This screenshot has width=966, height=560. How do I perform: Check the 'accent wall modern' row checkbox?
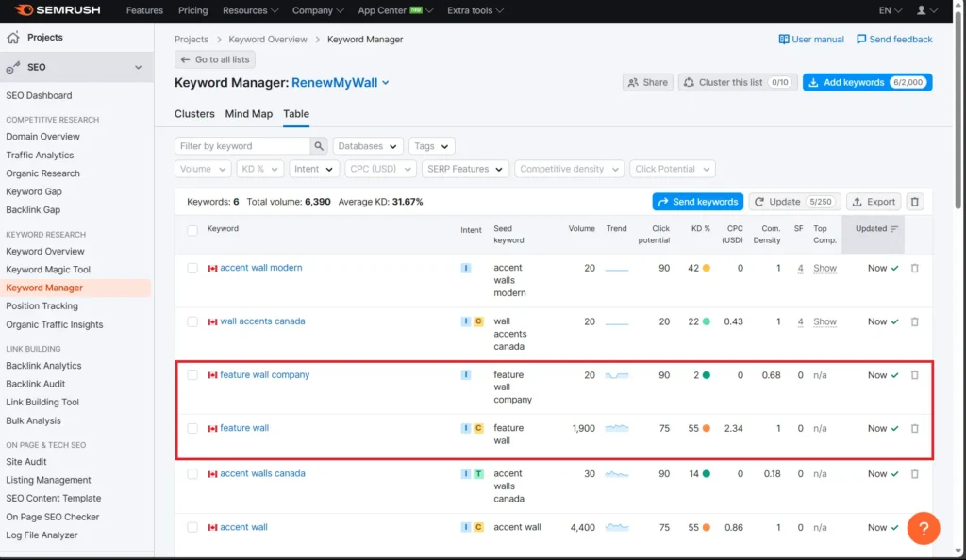point(192,269)
